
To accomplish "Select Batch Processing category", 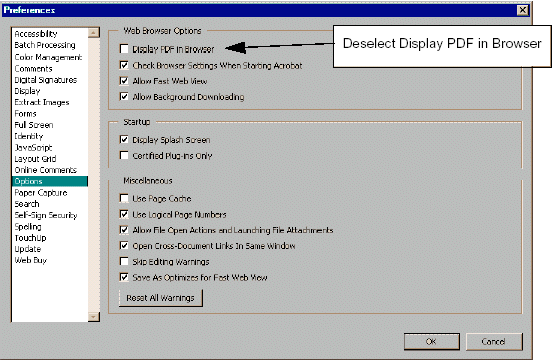I will [x=45, y=45].
